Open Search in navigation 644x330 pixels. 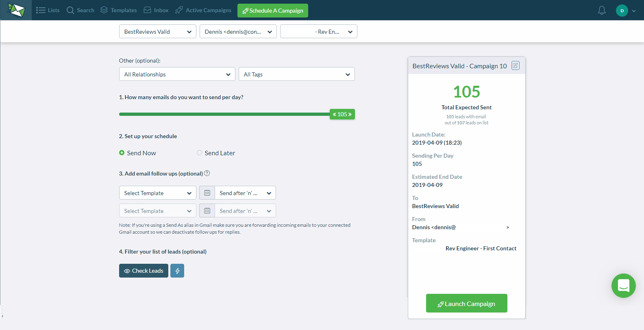coord(80,10)
